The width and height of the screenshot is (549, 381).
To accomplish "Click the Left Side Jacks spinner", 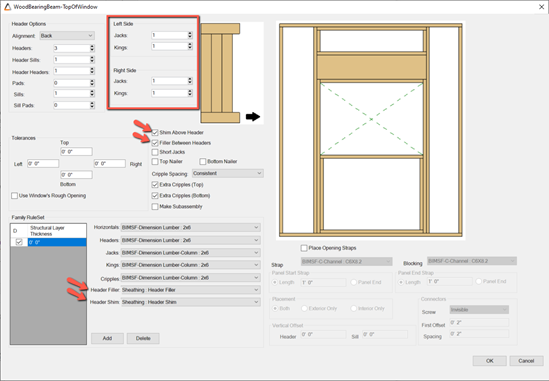I will point(172,35).
